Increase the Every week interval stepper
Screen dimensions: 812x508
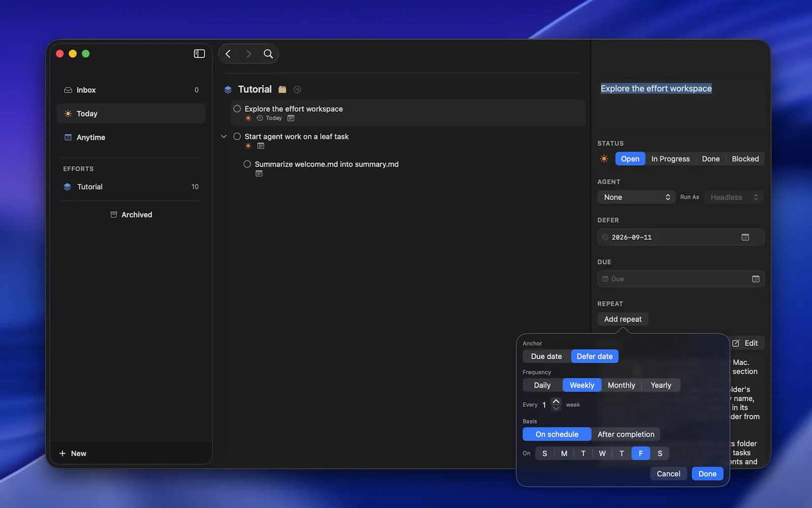point(556,401)
